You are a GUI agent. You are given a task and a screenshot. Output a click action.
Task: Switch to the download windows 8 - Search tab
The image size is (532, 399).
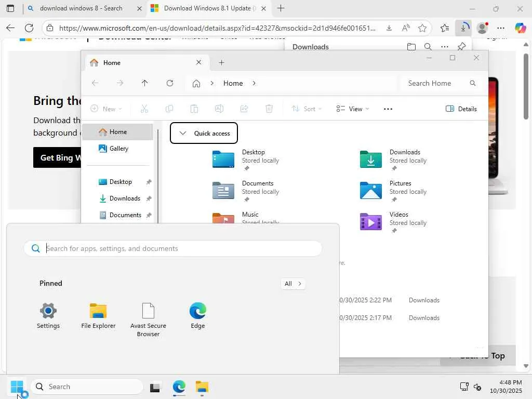81,8
